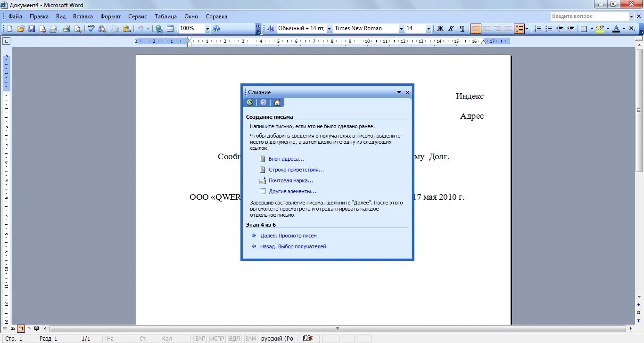Center the text alignment
The image size is (644, 343).
pyautogui.click(x=487, y=29)
